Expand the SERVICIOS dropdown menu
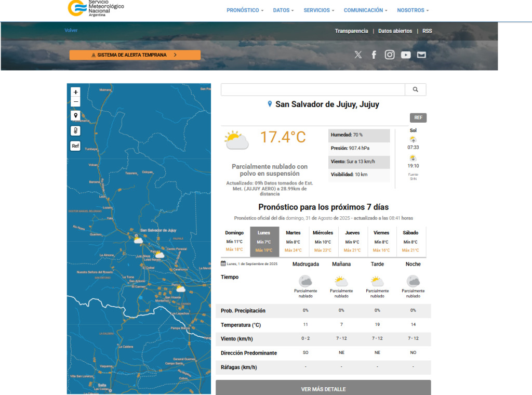 (x=318, y=10)
